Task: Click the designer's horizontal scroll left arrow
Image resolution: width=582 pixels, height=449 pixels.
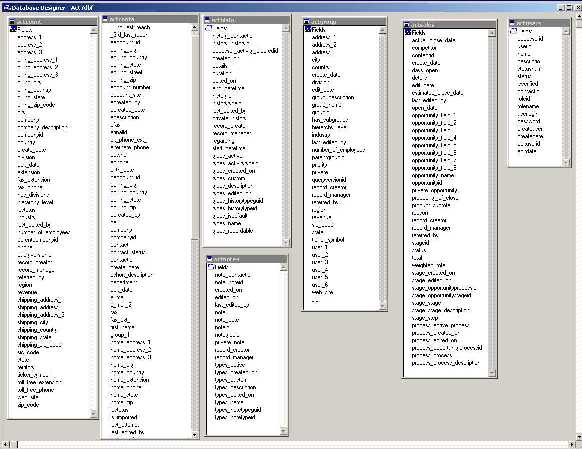Action: (5, 444)
